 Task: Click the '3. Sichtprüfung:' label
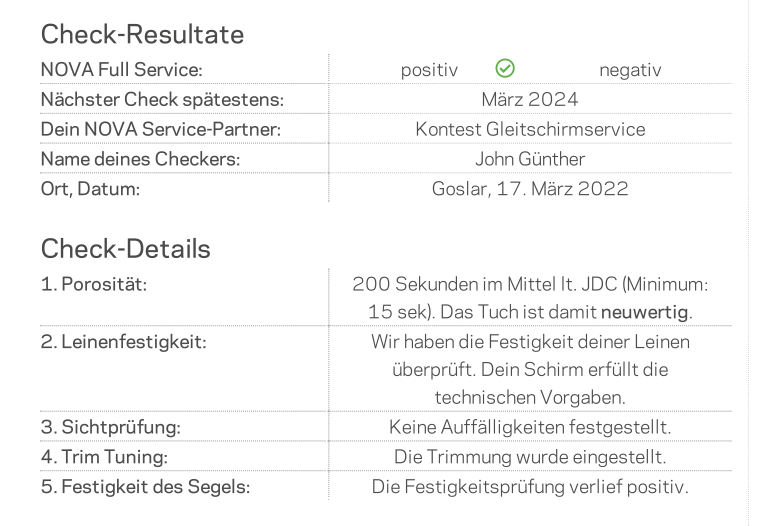(111, 427)
